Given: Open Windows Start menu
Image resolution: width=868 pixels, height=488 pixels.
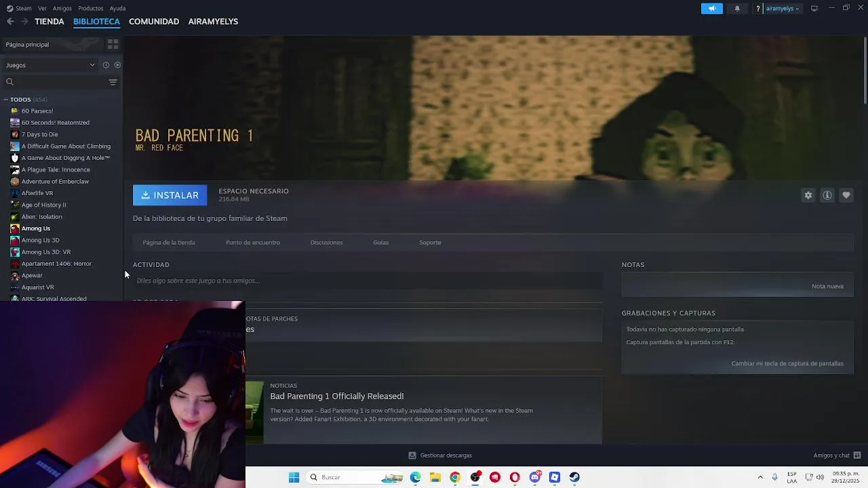Looking at the screenshot, I should coord(294,477).
